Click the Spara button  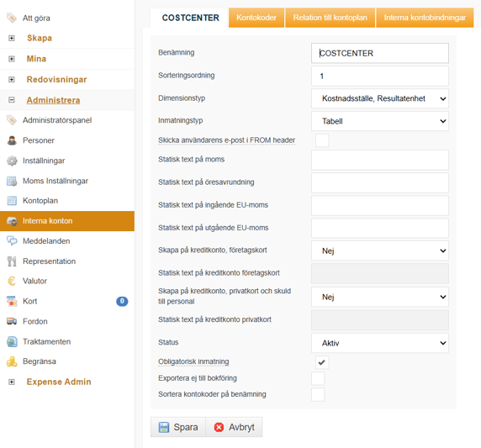click(x=178, y=427)
